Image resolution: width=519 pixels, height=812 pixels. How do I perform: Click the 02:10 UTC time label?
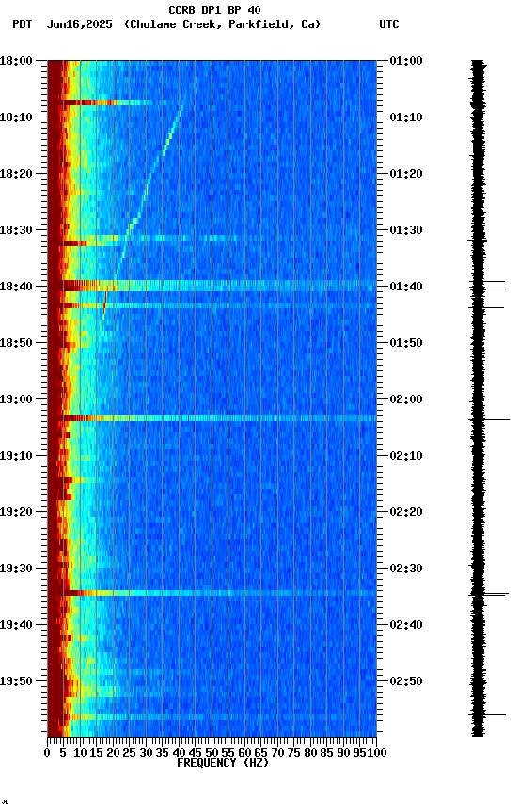coord(406,456)
